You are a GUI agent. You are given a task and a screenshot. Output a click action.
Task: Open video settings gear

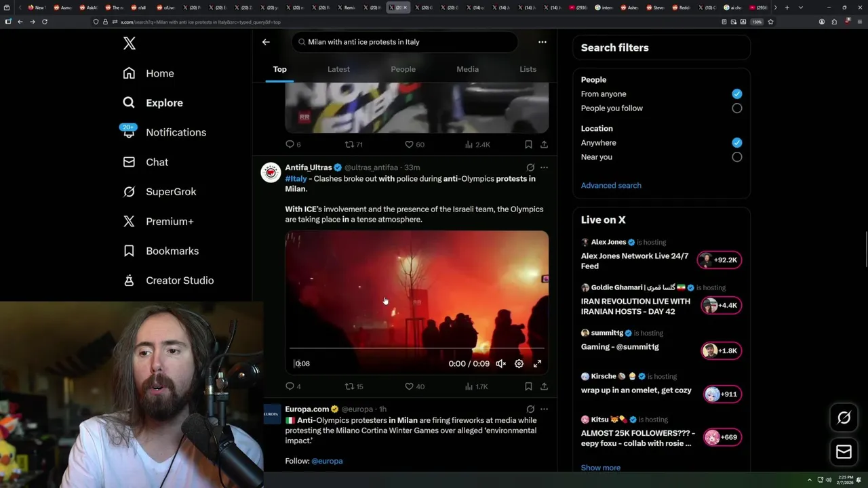(x=519, y=364)
